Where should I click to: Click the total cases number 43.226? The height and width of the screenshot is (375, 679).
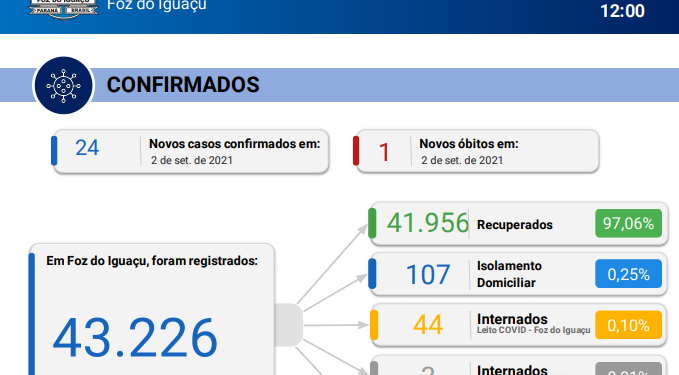[135, 338]
